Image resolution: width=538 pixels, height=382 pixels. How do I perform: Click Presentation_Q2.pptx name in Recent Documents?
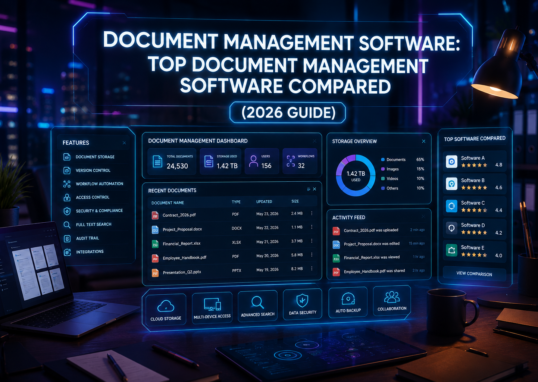point(182,272)
